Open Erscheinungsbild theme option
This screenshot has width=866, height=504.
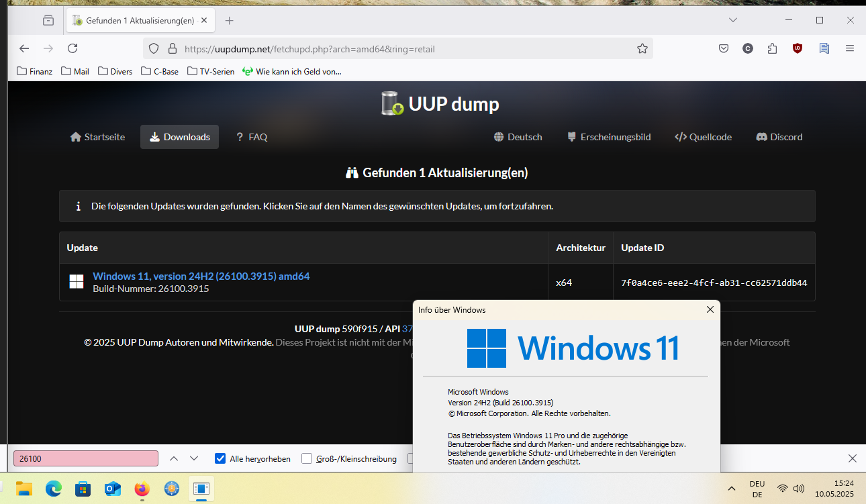click(x=609, y=137)
